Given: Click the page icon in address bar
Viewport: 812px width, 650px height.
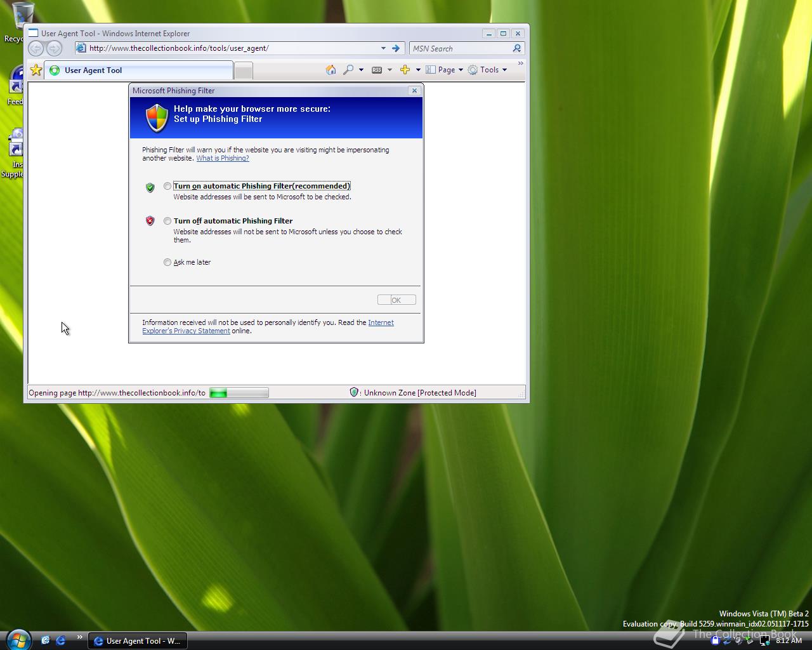Looking at the screenshot, I should coord(81,48).
